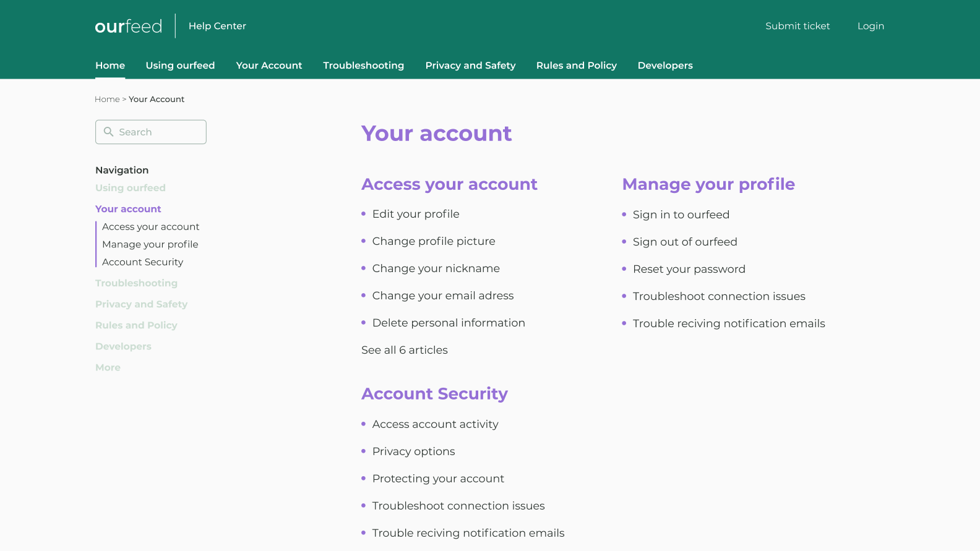Expand More in the sidebar navigation
Viewport: 980px width, 551px height.
(x=108, y=367)
